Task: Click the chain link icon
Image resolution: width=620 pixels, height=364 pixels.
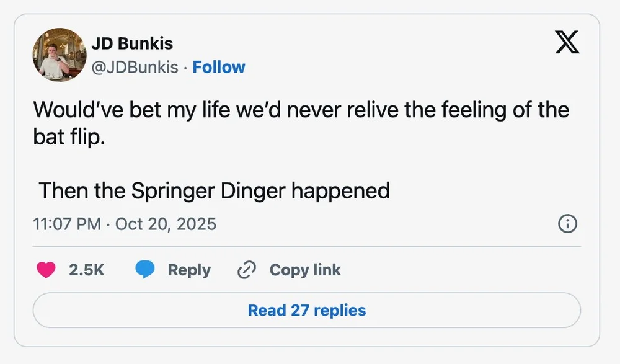Action: pos(247,270)
